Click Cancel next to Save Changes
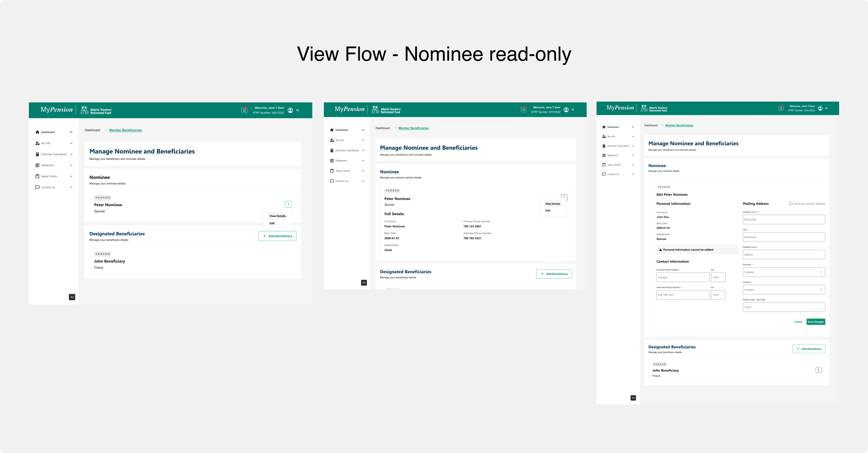 pyautogui.click(x=798, y=322)
